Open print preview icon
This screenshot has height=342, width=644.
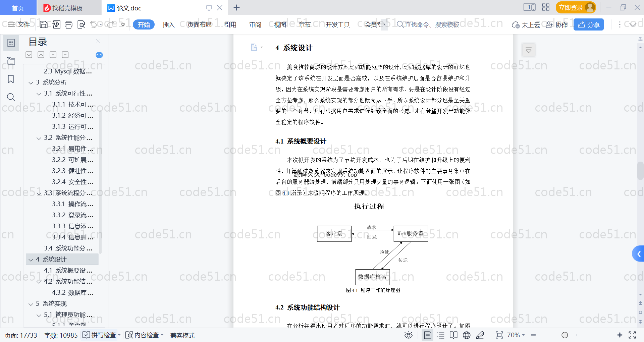coord(81,24)
